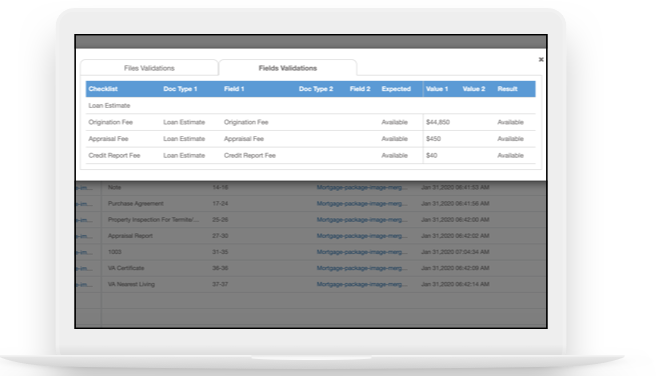Click Available result in Appraisal Fee row
The width and height of the screenshot is (656, 376).
coord(510,138)
